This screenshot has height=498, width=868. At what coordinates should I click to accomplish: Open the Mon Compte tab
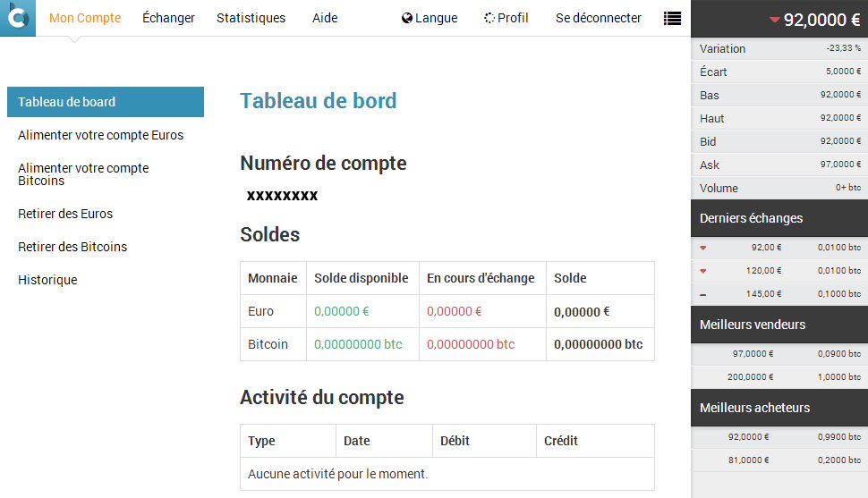click(85, 18)
